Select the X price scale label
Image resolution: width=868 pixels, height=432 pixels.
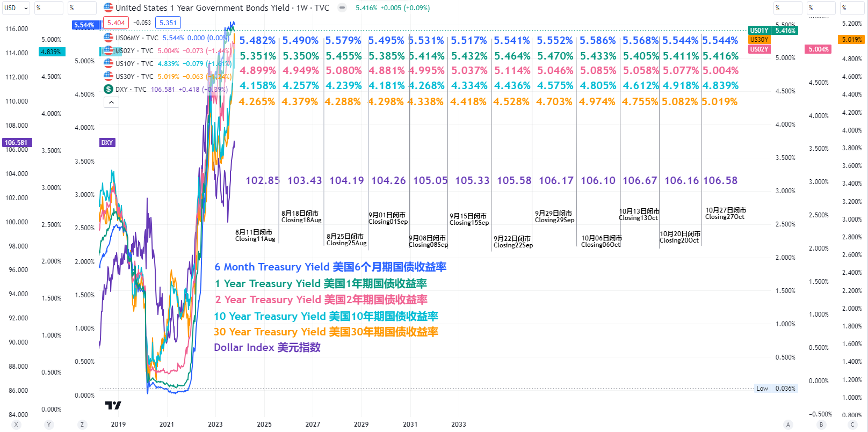coord(16,424)
